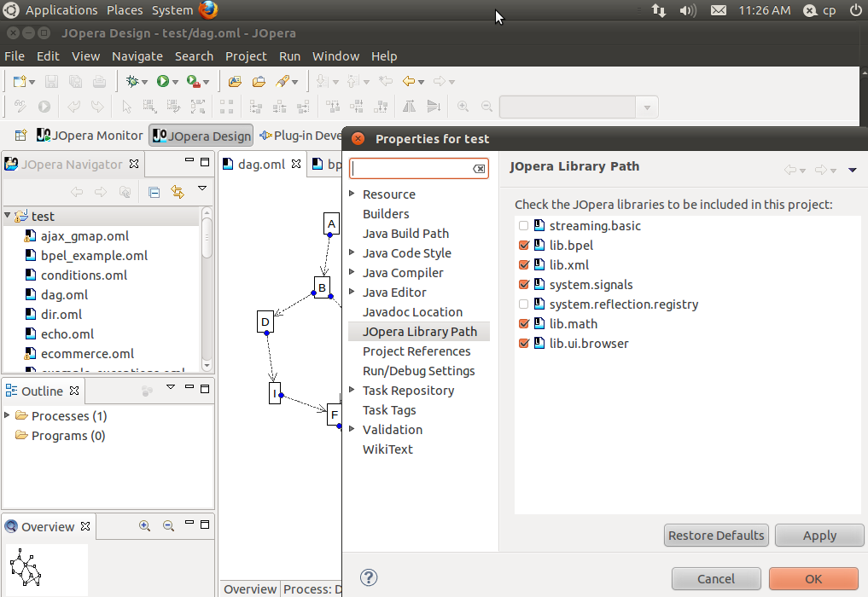Click Collapse All in JOpera Navigator
868x597 pixels.
(x=154, y=192)
